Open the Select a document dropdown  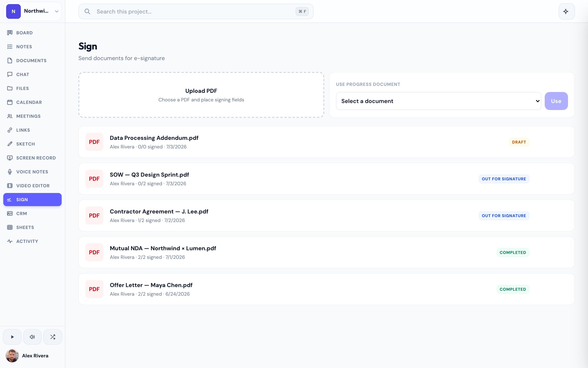439,101
